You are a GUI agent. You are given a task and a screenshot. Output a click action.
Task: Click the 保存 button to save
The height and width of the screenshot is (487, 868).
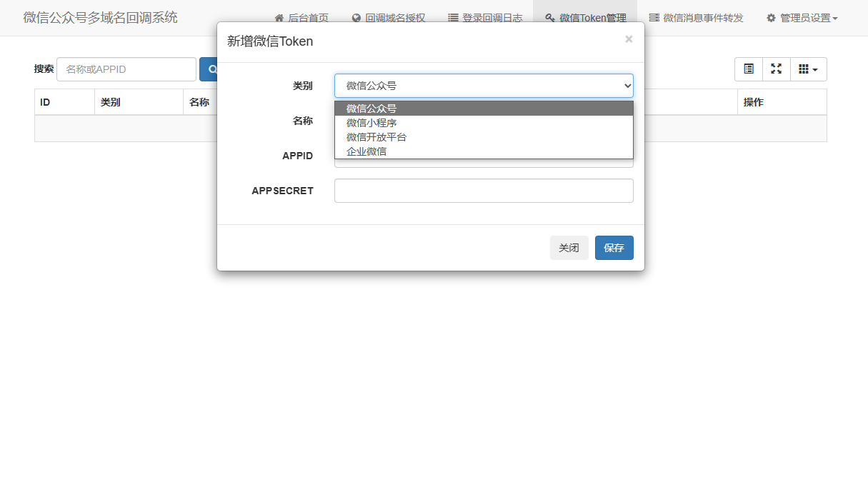pos(614,247)
